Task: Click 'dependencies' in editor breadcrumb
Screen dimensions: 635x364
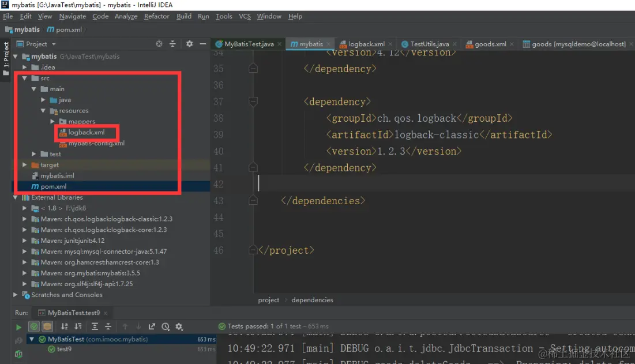Action: point(312,300)
